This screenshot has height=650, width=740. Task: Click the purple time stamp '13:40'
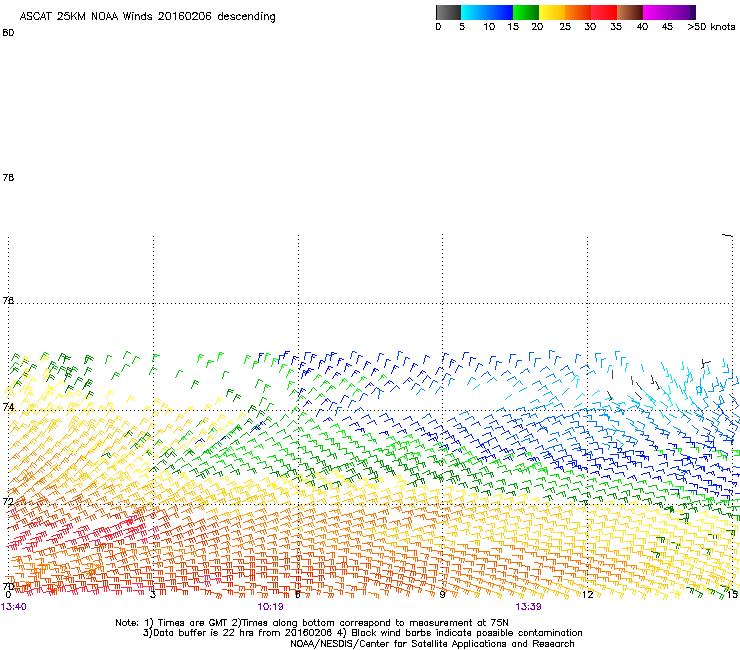(x=14, y=607)
